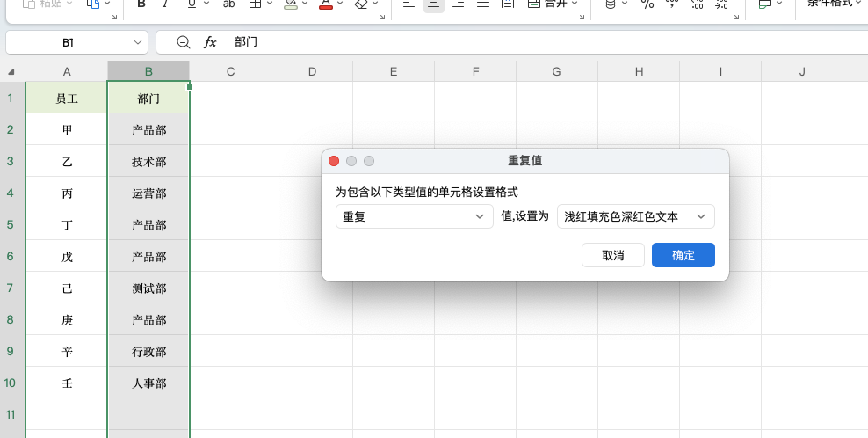868x438 pixels.
Task: Click the table style icon
Action: [765, 4]
